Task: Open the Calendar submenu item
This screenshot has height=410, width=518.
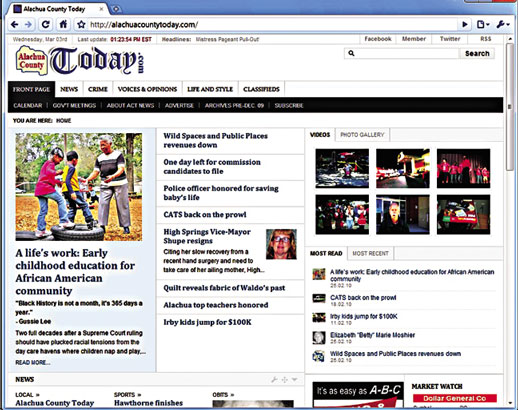Action: (28, 105)
